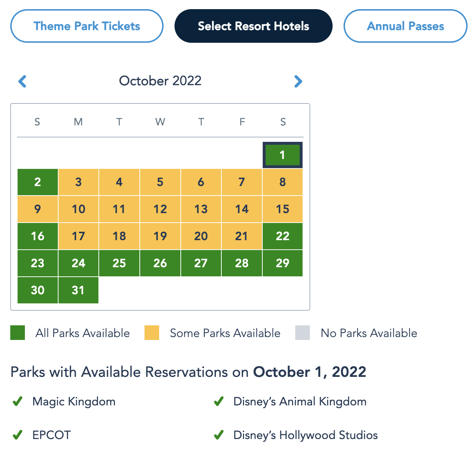Click the Disney's Hollywood Studios checkmark
The width and height of the screenshot is (476, 454).
pos(219,435)
